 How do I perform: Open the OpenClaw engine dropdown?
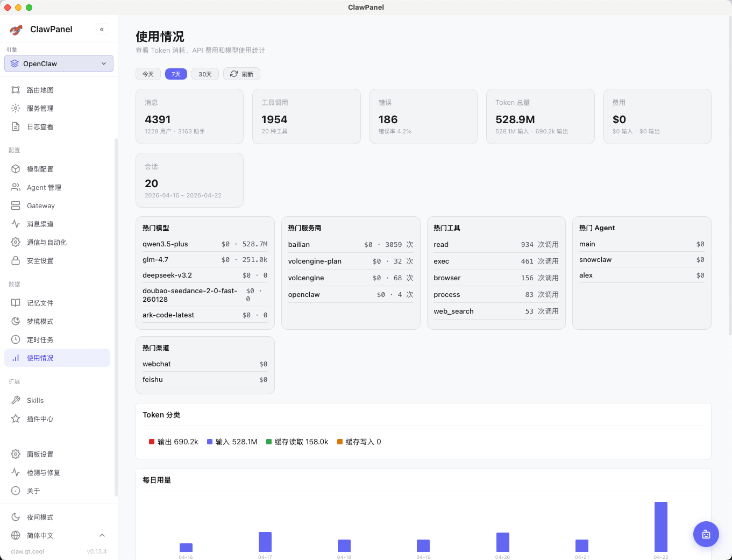click(59, 63)
